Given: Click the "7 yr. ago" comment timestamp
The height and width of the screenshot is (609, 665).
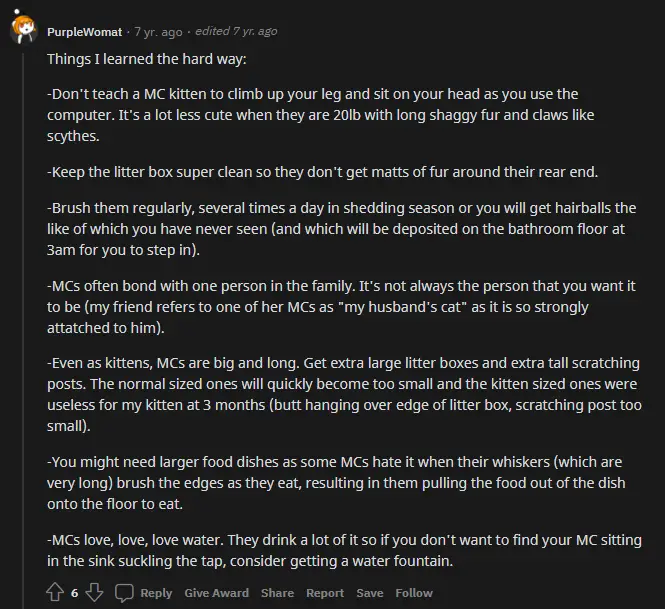Looking at the screenshot, I should pos(158,32).
